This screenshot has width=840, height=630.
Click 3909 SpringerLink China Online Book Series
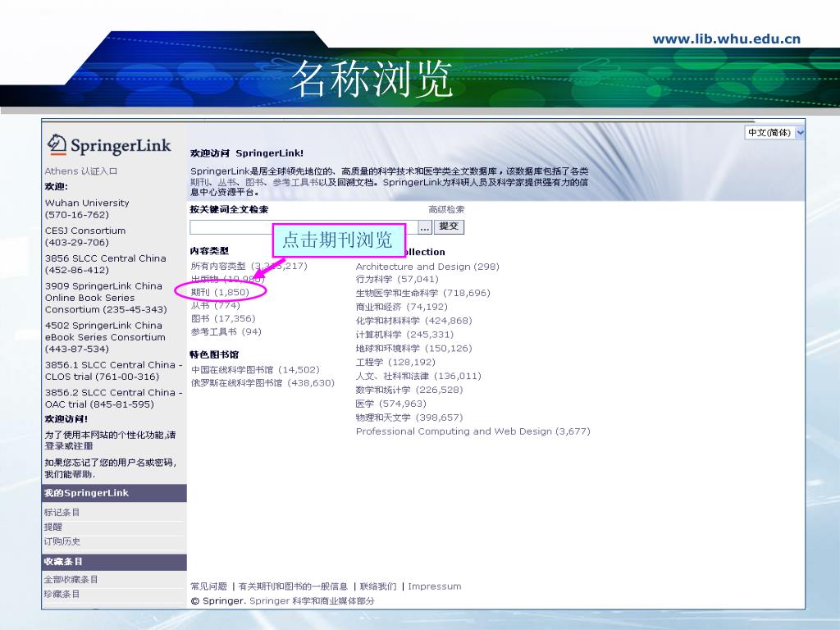click(x=106, y=297)
